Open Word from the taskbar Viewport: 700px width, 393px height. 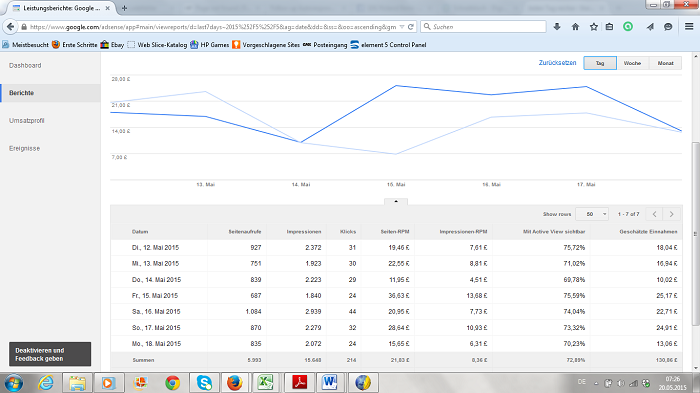[x=329, y=383]
